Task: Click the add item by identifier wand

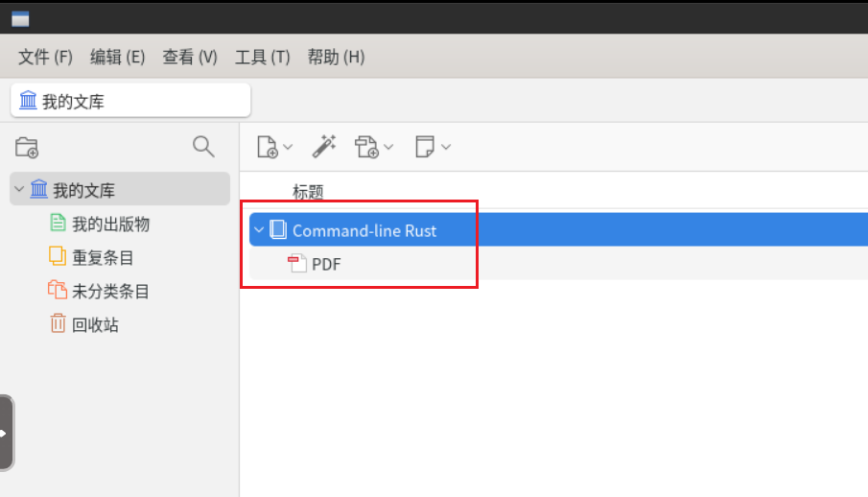Action: coord(324,147)
